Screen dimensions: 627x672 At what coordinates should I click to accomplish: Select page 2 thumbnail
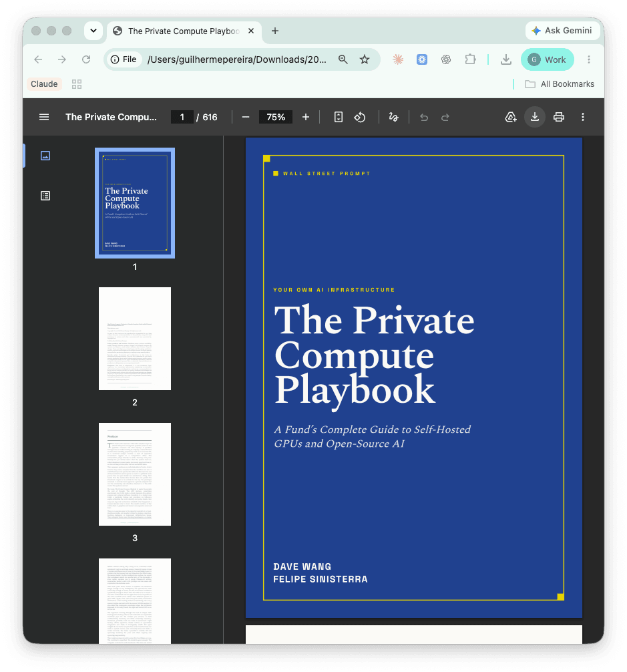click(135, 339)
